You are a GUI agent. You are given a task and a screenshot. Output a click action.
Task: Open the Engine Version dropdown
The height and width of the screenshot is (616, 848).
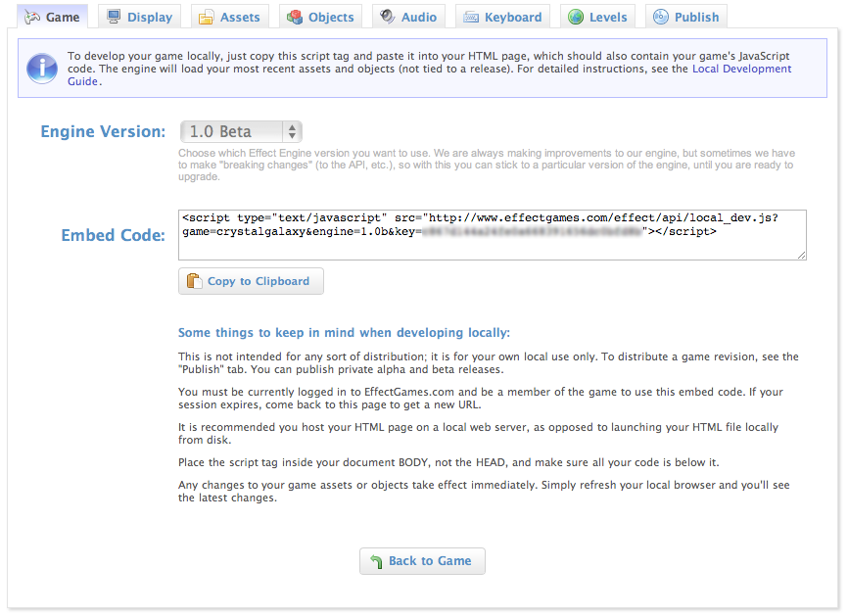coord(240,131)
